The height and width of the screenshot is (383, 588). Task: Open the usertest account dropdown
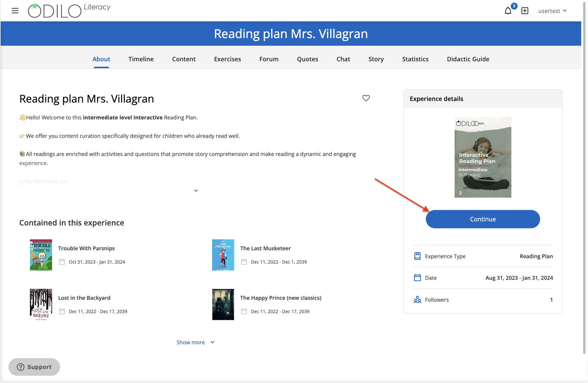[552, 11]
